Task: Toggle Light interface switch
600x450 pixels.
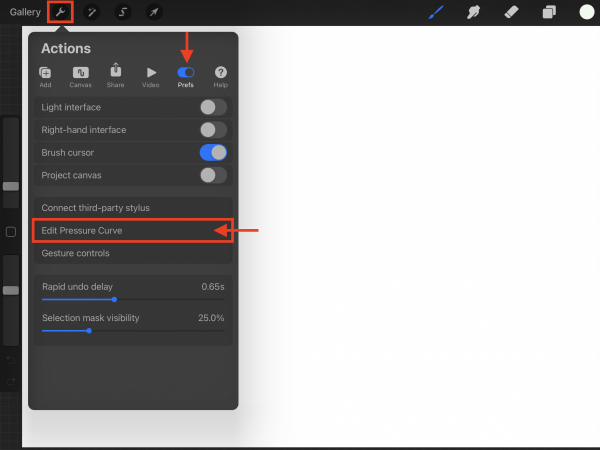Action: click(x=214, y=107)
